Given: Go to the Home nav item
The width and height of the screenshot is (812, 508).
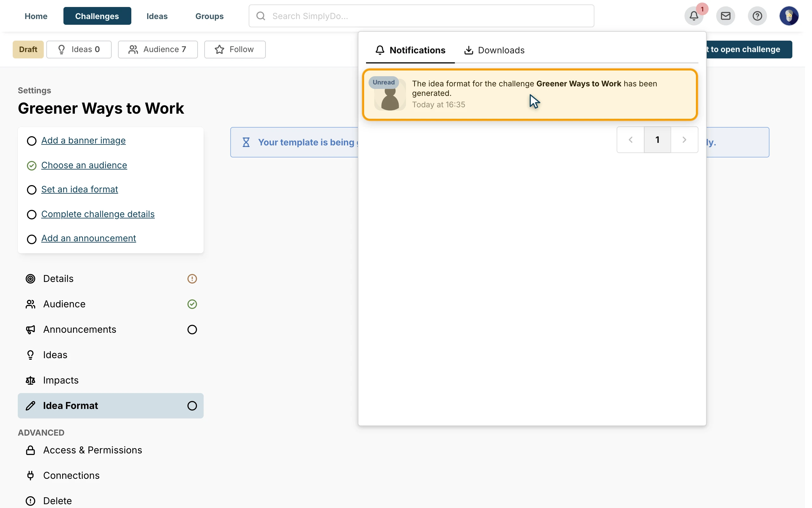Looking at the screenshot, I should pyautogui.click(x=36, y=16).
